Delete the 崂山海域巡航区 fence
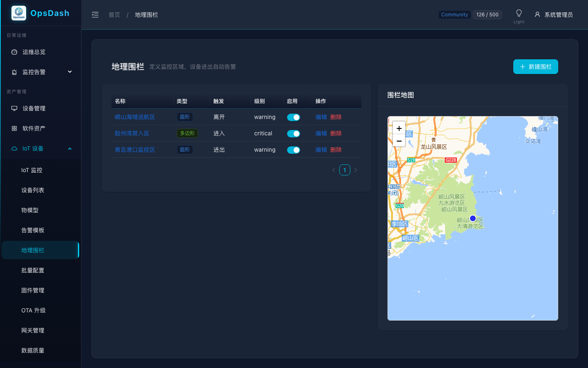The height and width of the screenshot is (368, 588). (x=336, y=117)
